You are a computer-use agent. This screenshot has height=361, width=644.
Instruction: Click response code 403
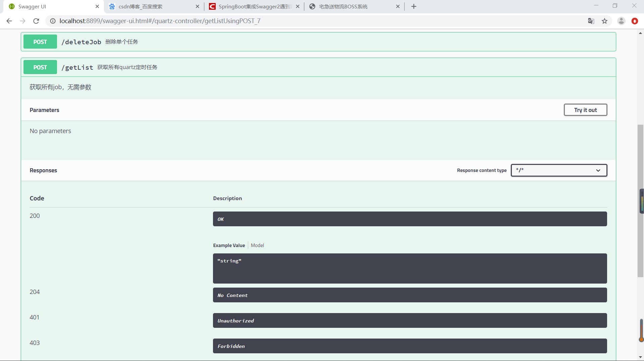click(x=35, y=343)
